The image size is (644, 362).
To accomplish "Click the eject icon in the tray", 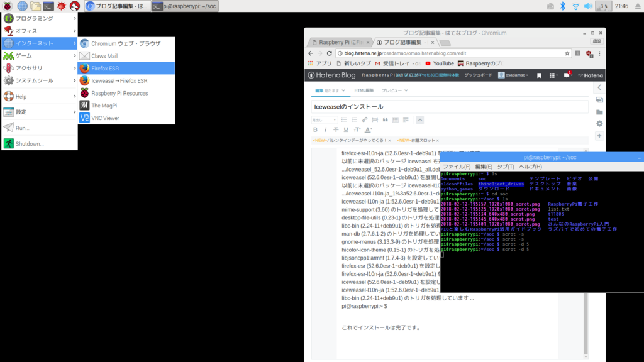I will (x=638, y=6).
